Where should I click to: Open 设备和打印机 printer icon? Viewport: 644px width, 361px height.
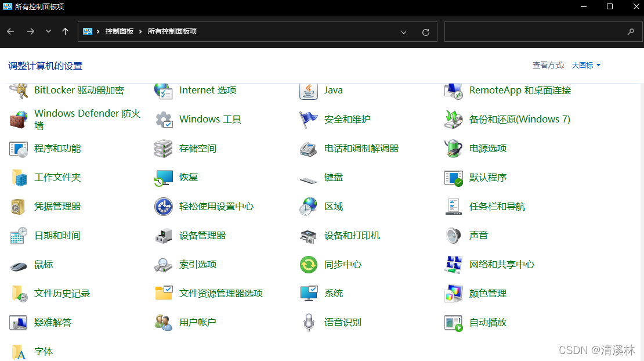click(309, 236)
